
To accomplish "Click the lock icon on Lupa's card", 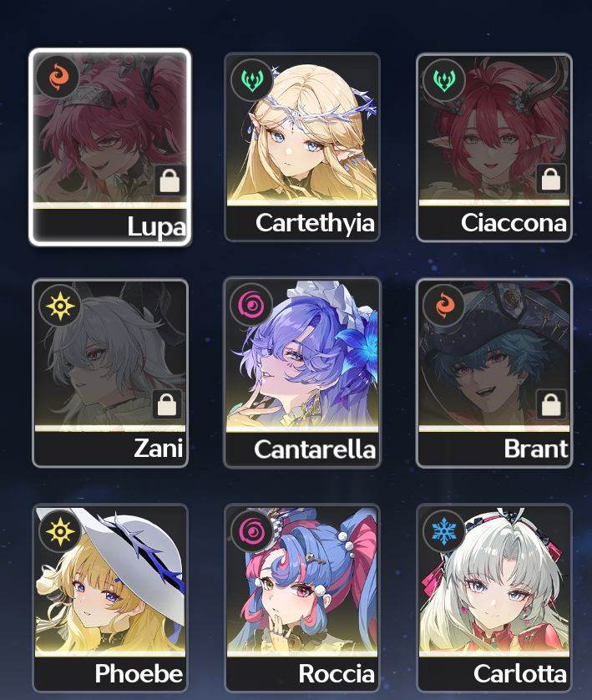I will coord(170,180).
